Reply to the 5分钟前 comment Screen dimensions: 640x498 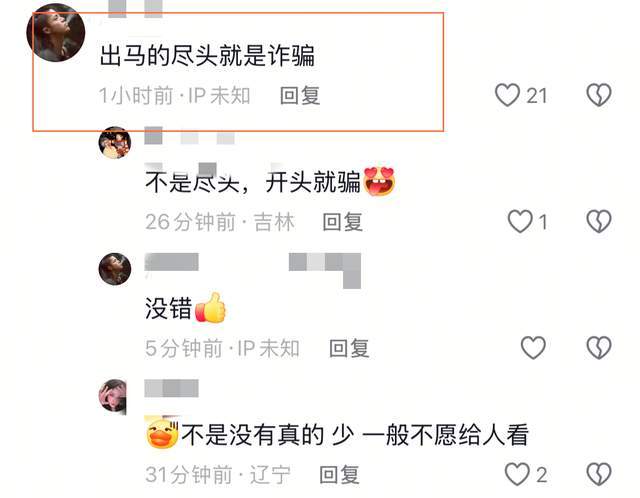[x=349, y=349]
